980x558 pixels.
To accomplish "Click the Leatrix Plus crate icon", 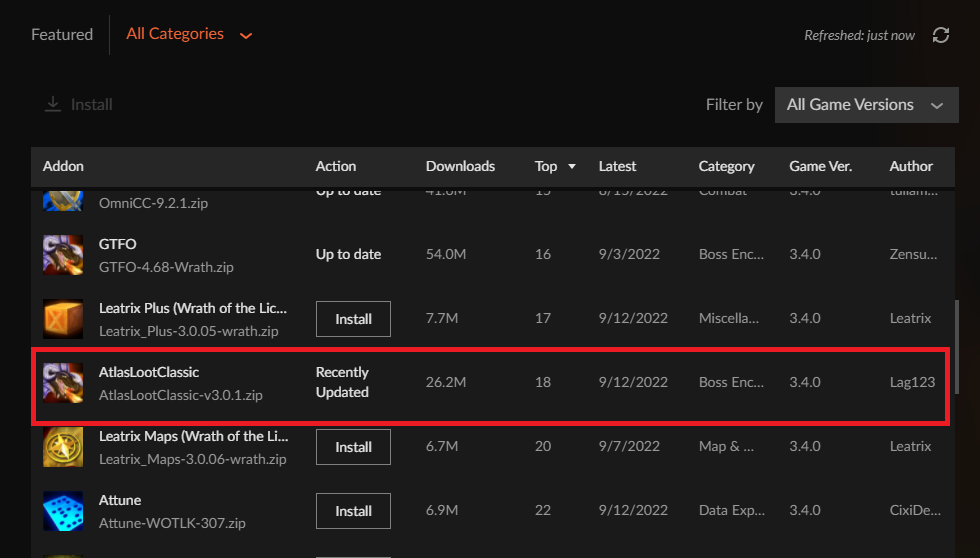I will tap(62, 319).
